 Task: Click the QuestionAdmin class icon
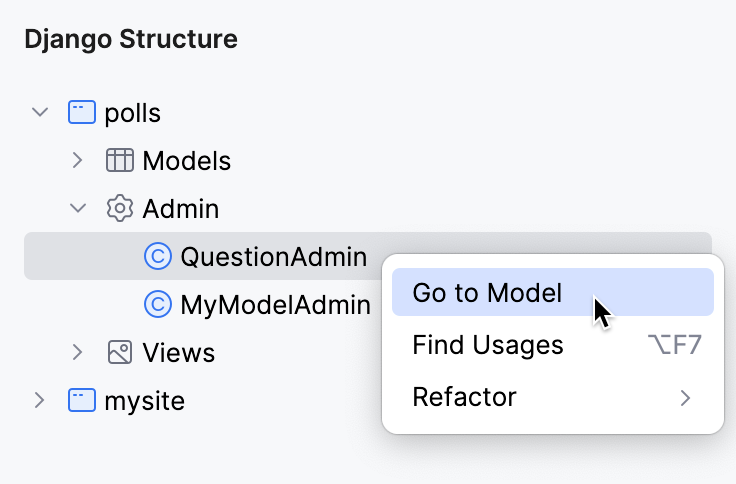tap(158, 257)
